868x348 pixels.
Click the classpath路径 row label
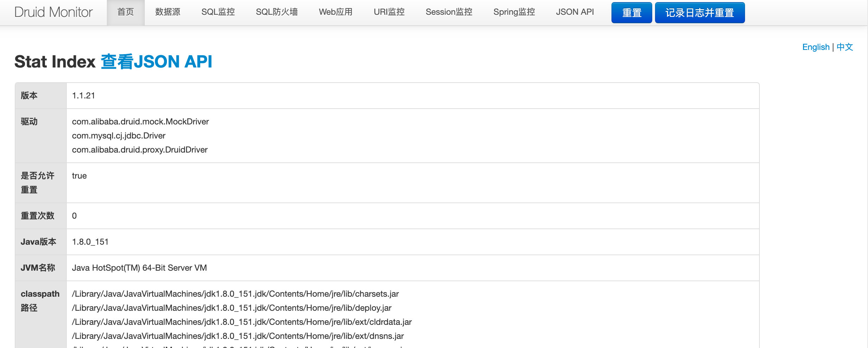[x=40, y=301]
